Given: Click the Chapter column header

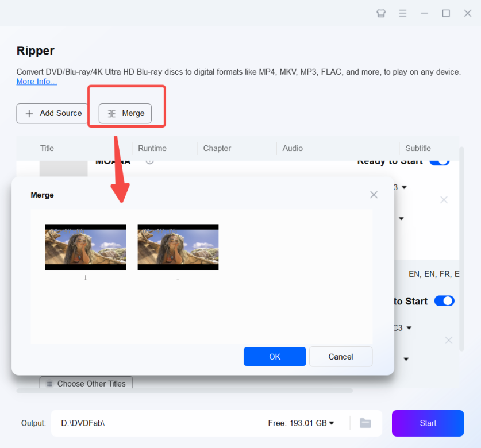Looking at the screenshot, I should 217,148.
